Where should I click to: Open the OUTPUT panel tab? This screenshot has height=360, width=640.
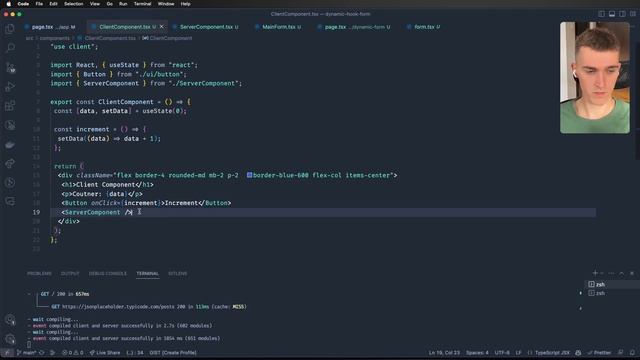70,273
